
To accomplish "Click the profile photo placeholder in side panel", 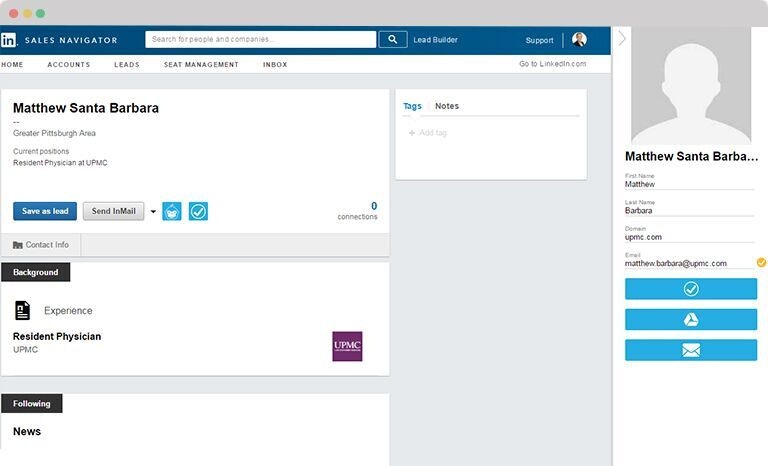I will (x=691, y=86).
